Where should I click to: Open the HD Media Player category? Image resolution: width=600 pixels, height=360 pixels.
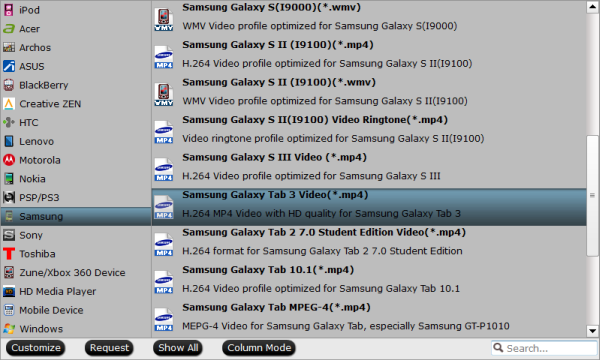76,291
